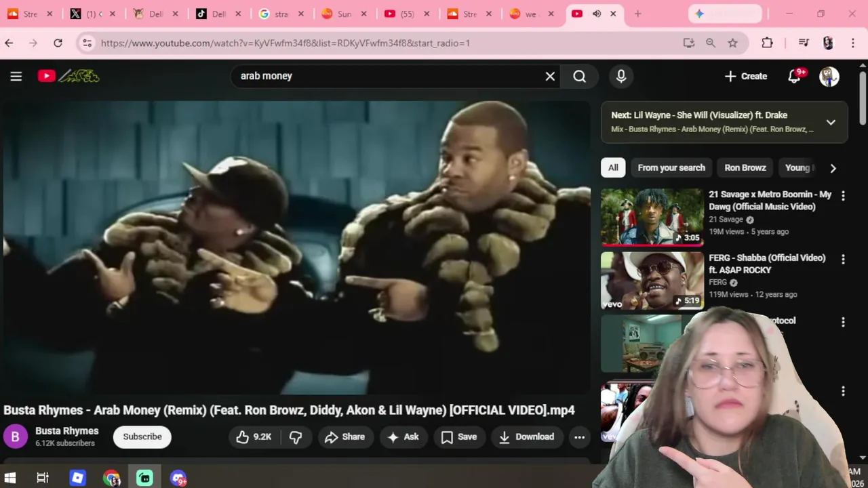Open options for 21 Savage My Dawg video
The image size is (868, 488).
click(843, 196)
